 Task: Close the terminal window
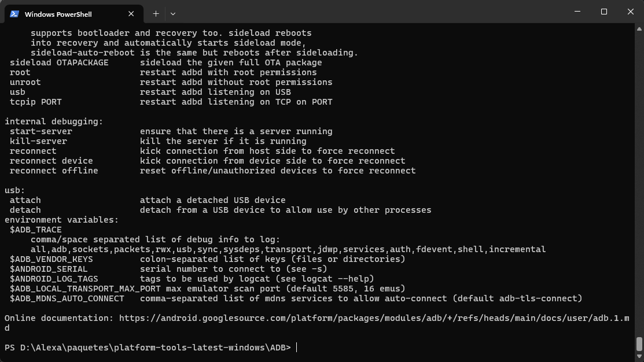(x=631, y=12)
